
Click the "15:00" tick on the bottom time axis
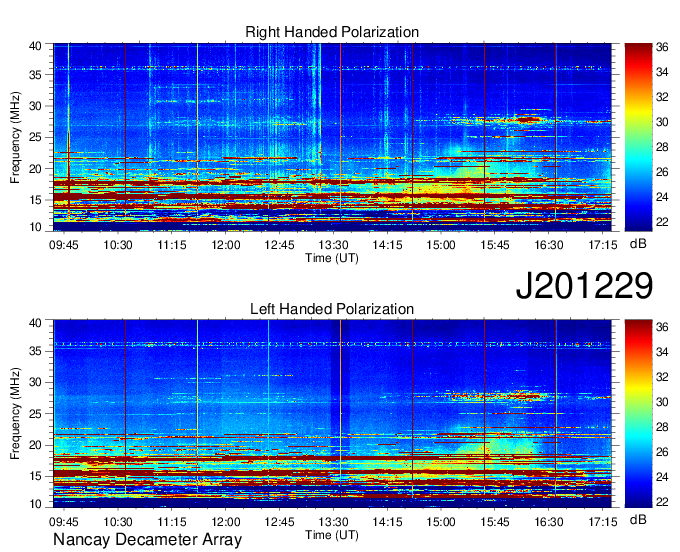(x=441, y=521)
